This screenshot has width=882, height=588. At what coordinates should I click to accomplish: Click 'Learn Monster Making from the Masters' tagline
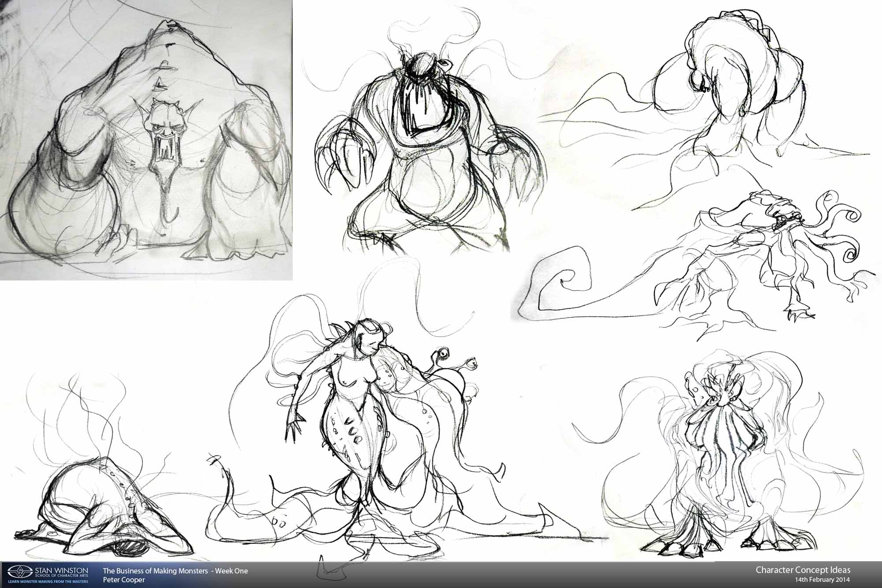[48, 582]
